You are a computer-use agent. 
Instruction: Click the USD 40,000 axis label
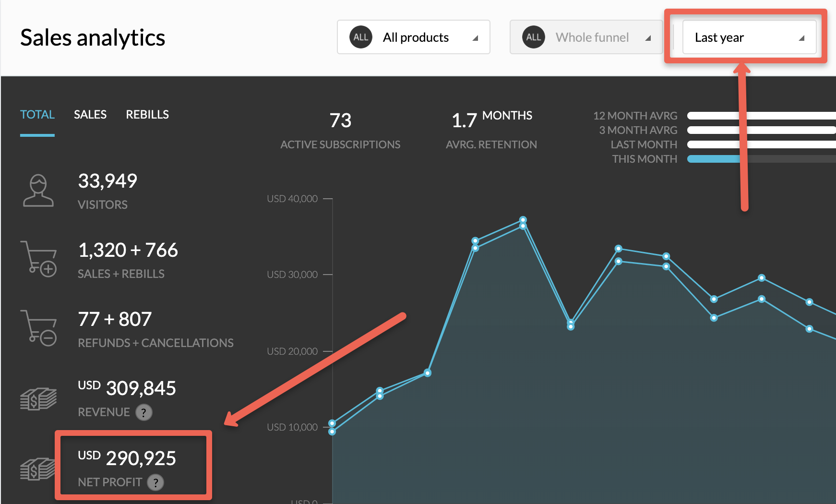coord(292,199)
